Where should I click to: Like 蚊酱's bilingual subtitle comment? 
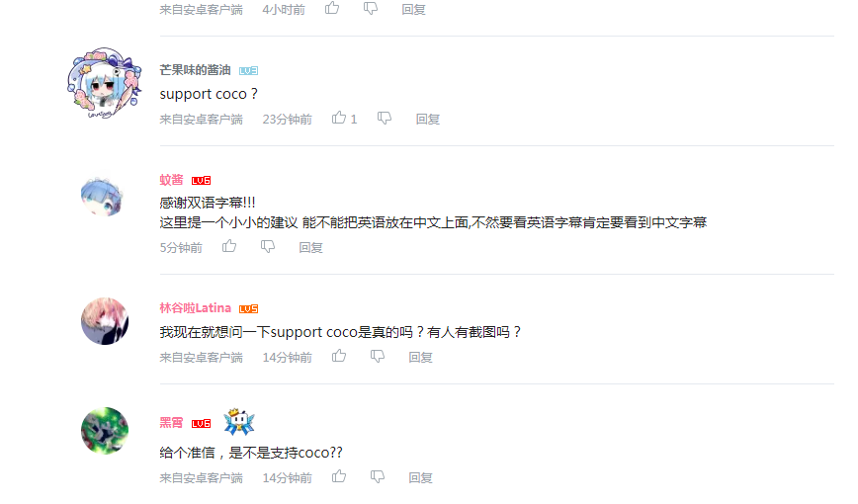[x=229, y=246]
